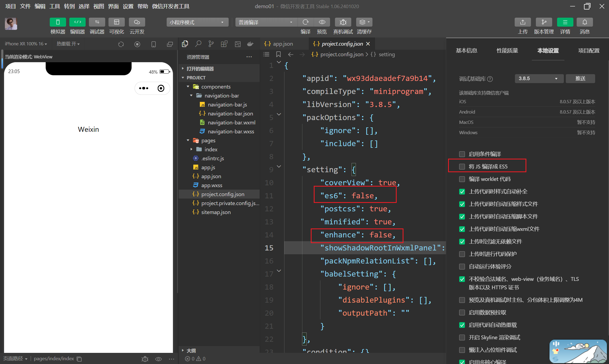Open the 工具 menu
The height and width of the screenshot is (364, 609).
pos(54,6)
